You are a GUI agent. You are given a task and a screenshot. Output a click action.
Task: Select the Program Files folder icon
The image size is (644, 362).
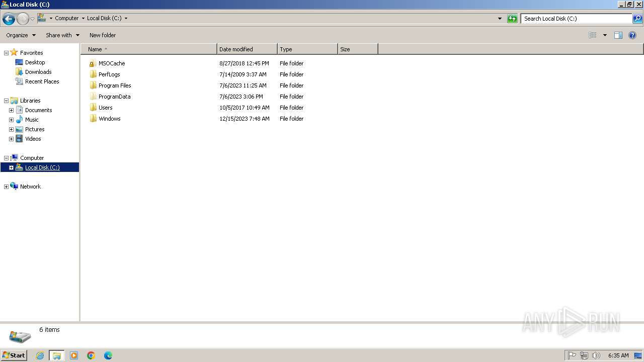pyautogui.click(x=93, y=85)
